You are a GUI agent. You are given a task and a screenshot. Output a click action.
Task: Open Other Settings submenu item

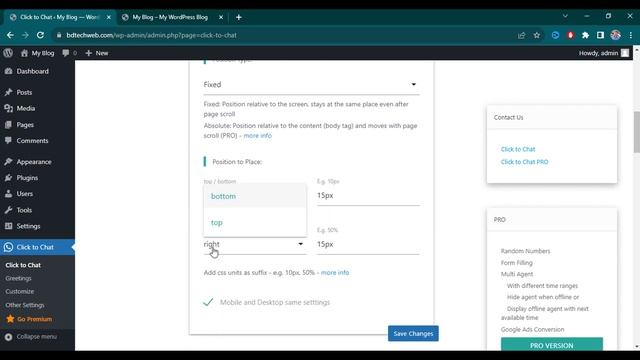[x=24, y=305]
